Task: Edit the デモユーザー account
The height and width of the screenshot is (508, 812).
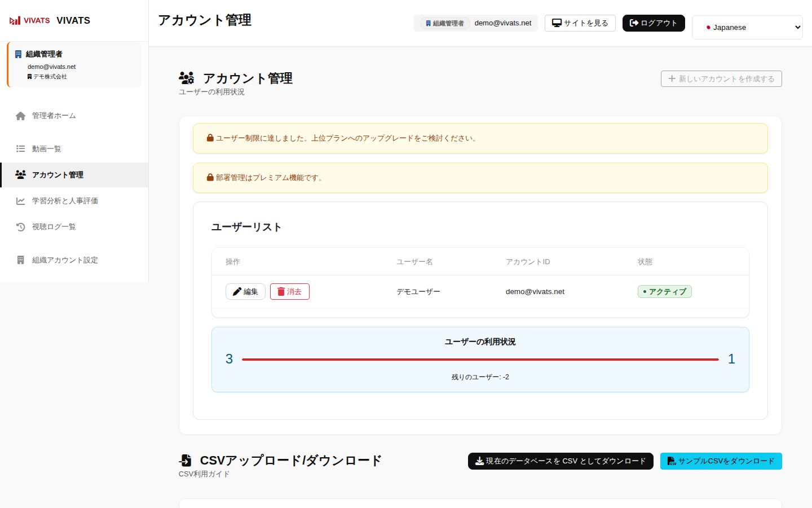Action: pyautogui.click(x=245, y=292)
